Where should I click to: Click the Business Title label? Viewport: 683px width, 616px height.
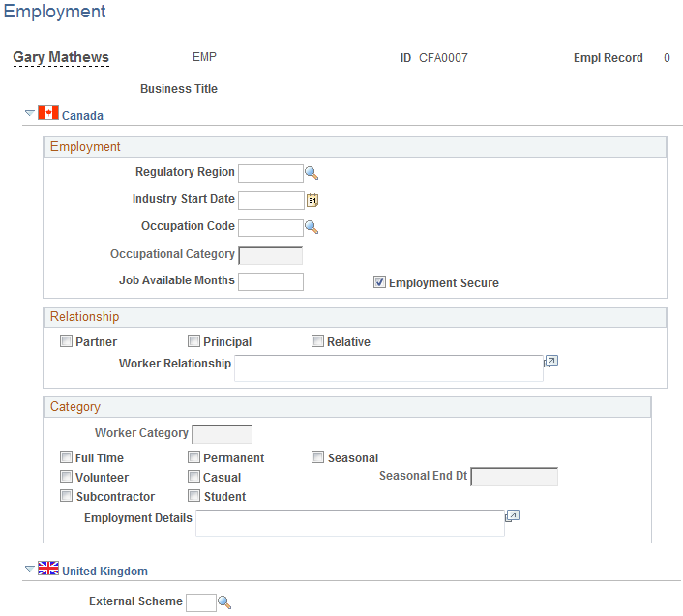coord(179,89)
